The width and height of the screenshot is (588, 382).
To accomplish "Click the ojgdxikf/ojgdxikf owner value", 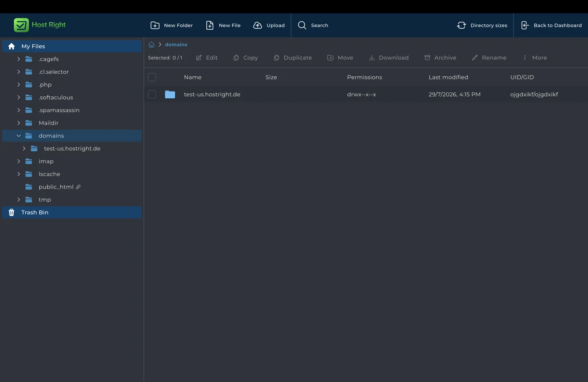I will 534,94.
